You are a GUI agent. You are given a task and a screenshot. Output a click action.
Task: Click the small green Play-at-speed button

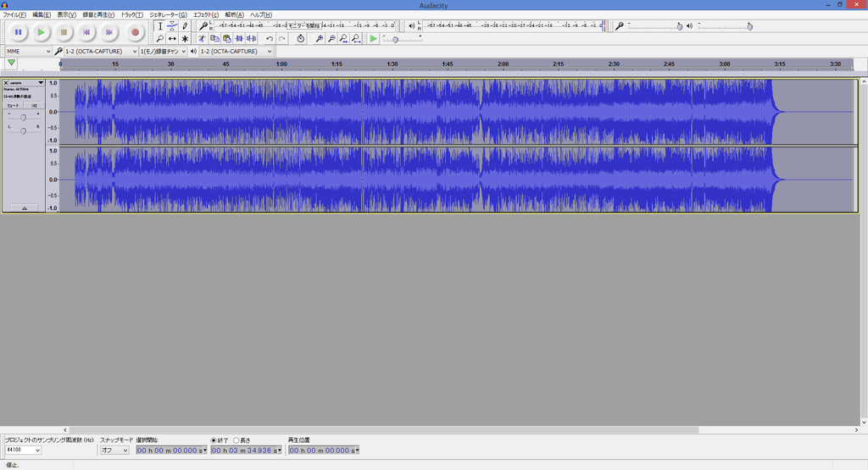coord(374,39)
